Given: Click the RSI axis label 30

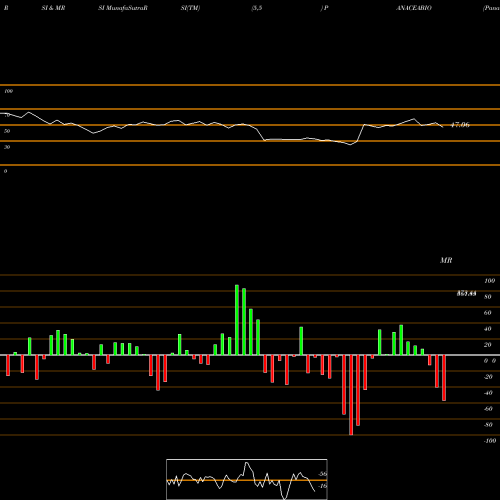Looking at the screenshot, I should click(7, 147).
